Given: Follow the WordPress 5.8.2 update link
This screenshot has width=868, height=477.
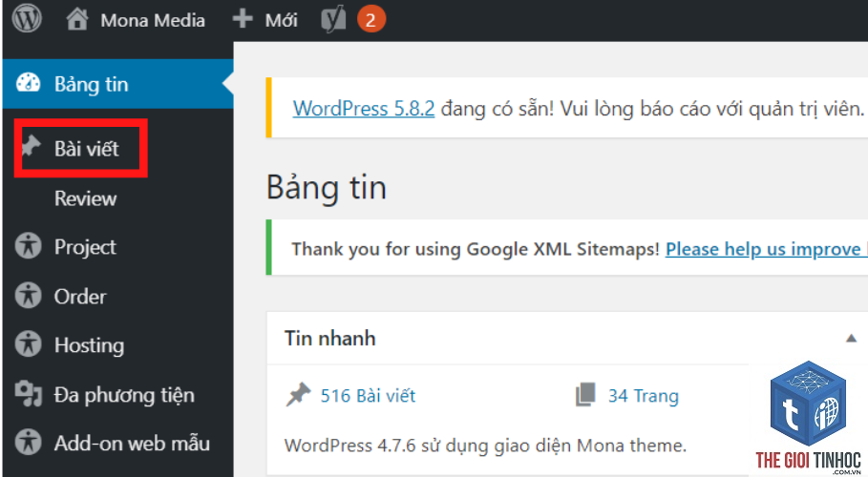Looking at the screenshot, I should (x=364, y=108).
